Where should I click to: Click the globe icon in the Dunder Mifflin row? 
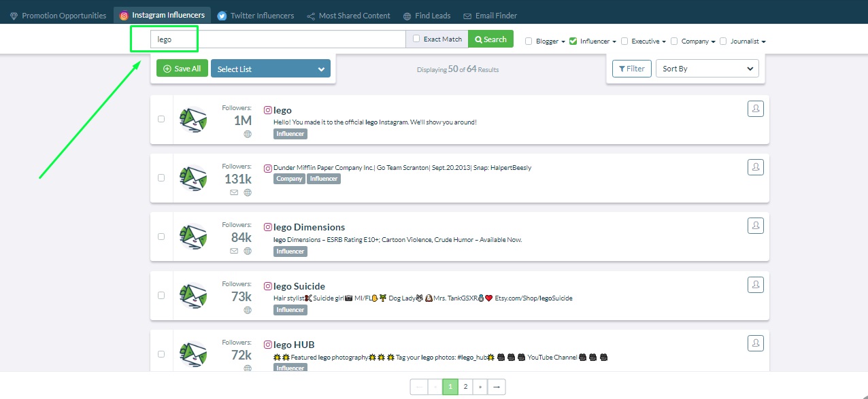tap(248, 192)
